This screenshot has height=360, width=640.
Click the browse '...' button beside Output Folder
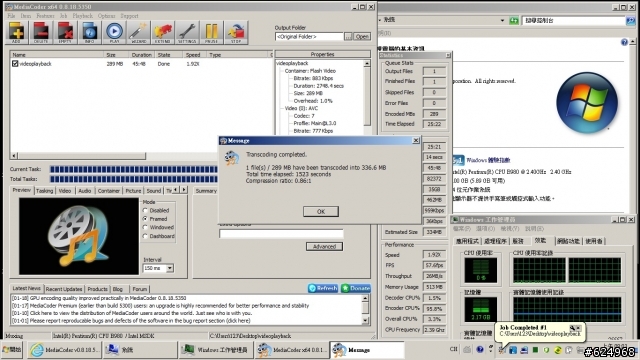[348, 37]
